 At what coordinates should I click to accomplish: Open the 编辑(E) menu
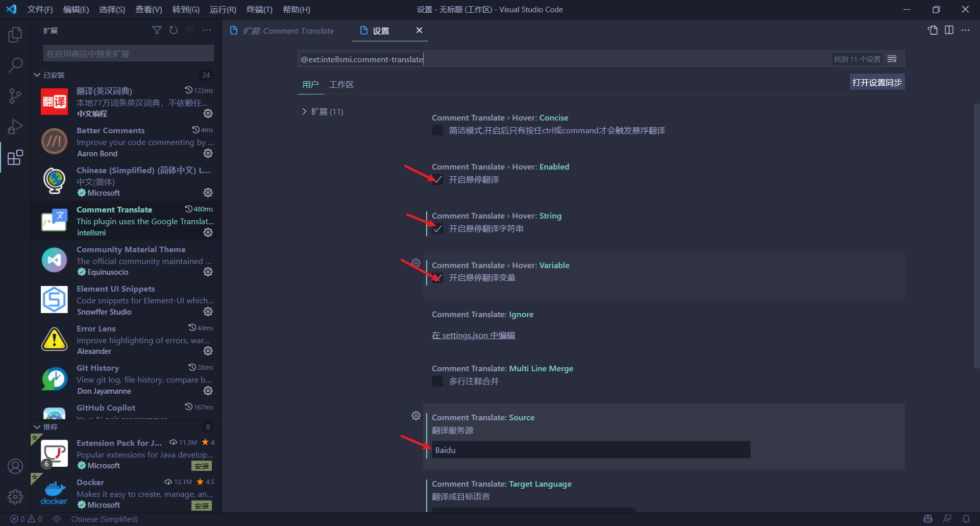76,9
